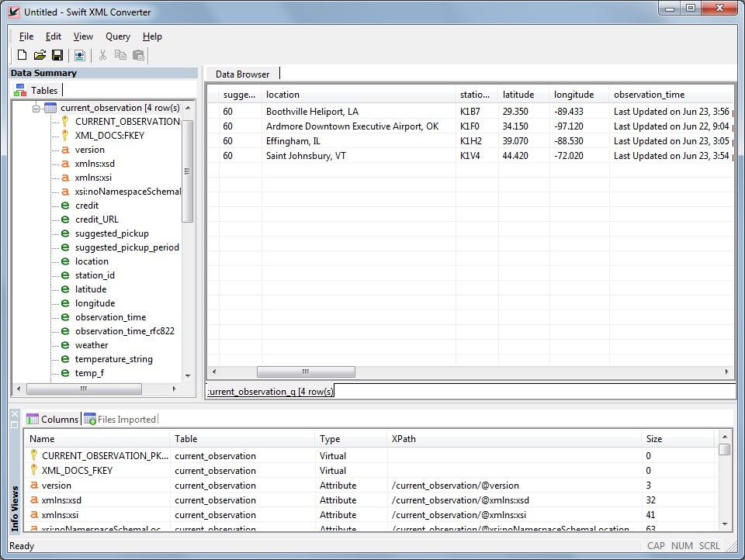Click the table icon beside current_observation node

pyautogui.click(x=50, y=108)
